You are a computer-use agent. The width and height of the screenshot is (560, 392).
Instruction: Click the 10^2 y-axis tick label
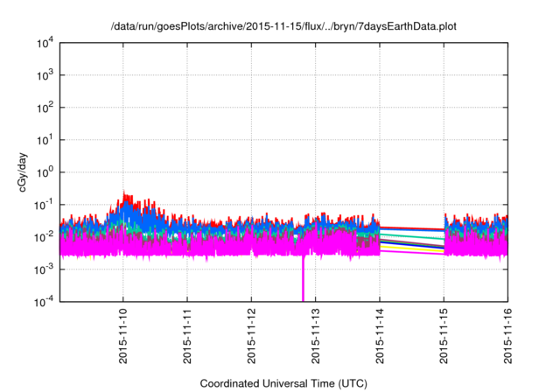(x=44, y=108)
